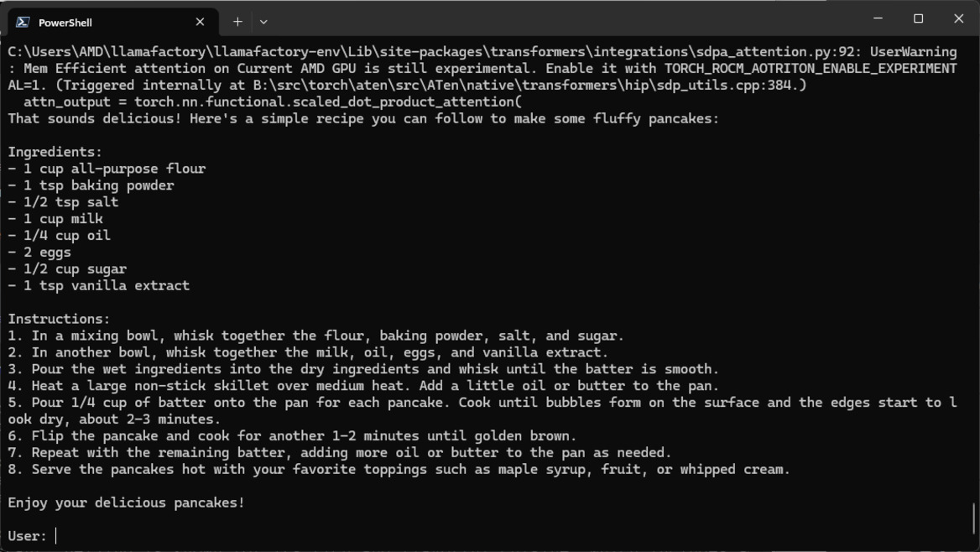Open a new tab with the plus button

237,22
